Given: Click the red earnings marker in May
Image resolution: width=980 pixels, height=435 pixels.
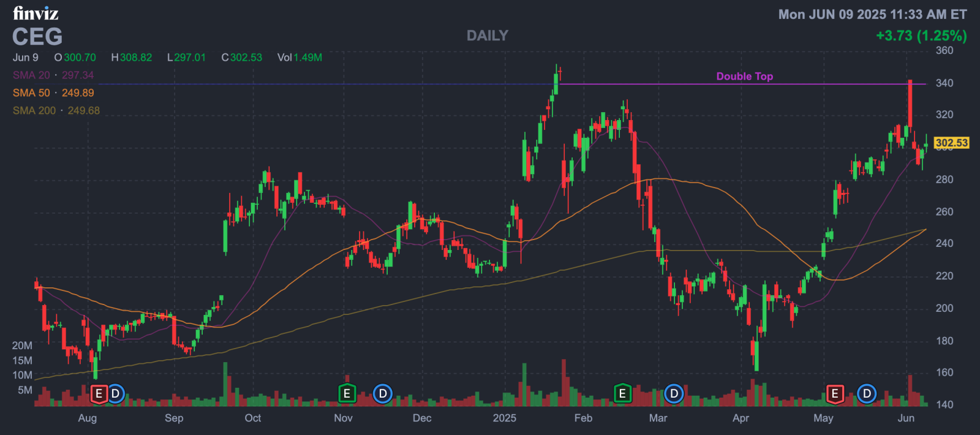Looking at the screenshot, I should [x=834, y=393].
